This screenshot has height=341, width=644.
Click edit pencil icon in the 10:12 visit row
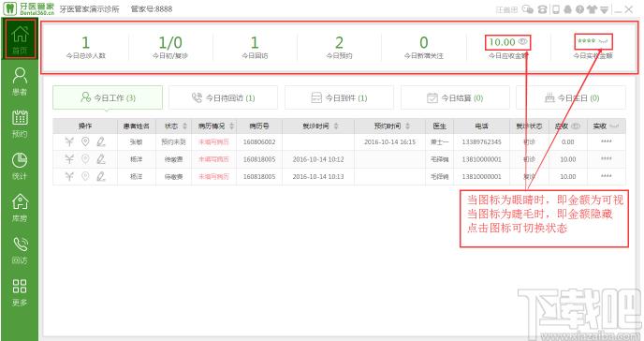[101, 159]
